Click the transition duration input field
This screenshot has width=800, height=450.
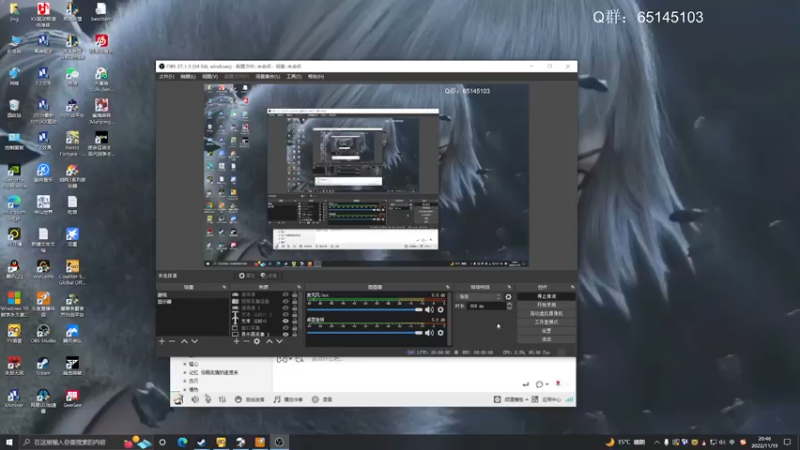(x=486, y=306)
